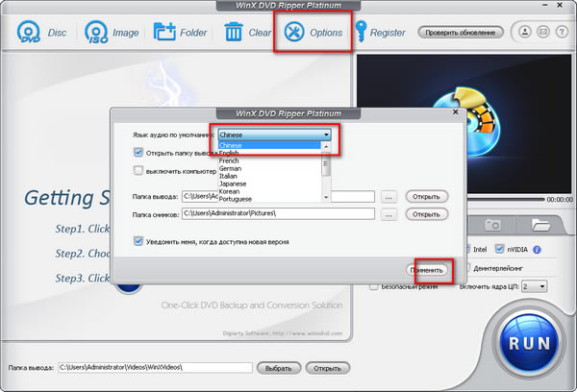Select Portuguese in the language list
This screenshot has width=577, height=392.
tap(269, 199)
